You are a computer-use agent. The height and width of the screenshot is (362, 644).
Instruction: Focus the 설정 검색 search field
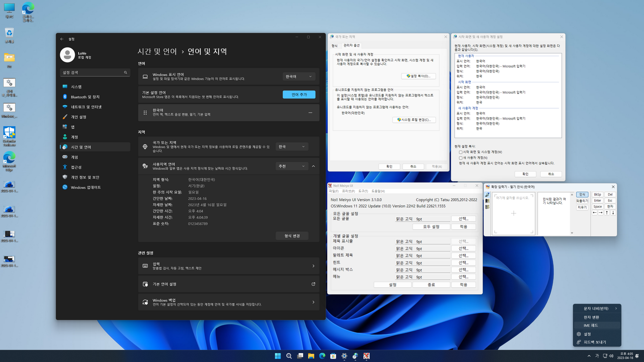(95, 72)
